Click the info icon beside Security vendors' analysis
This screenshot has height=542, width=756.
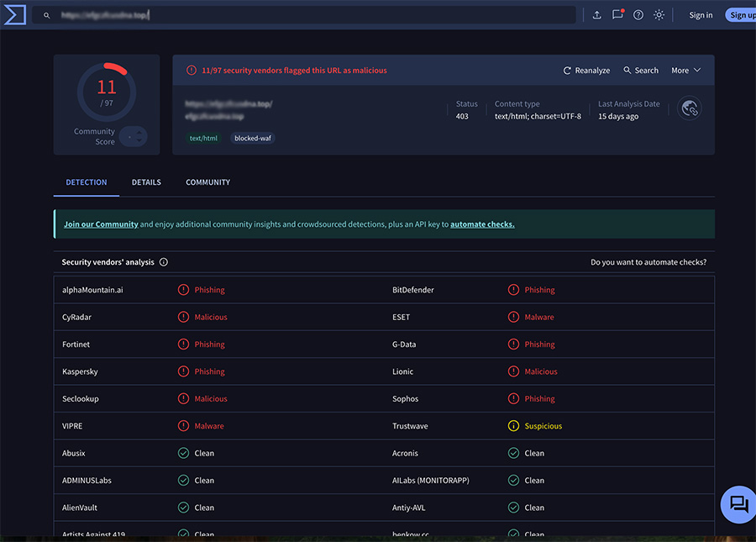click(x=164, y=262)
